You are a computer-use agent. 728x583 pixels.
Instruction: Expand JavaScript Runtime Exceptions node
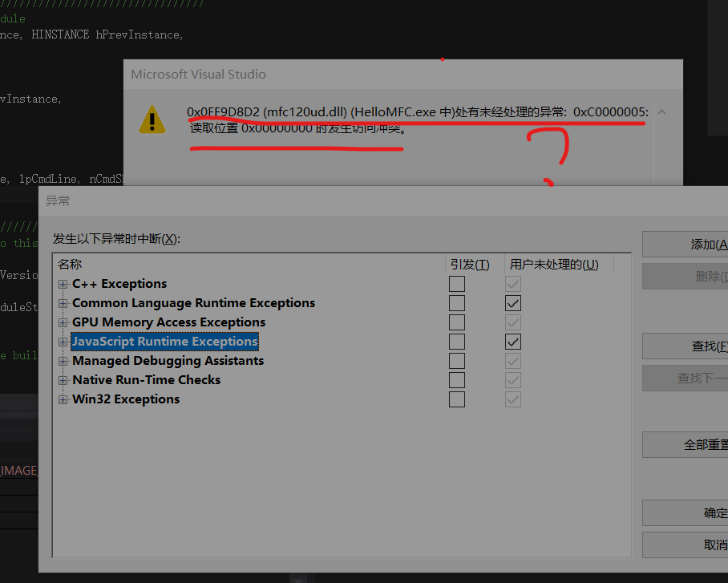[x=63, y=342]
